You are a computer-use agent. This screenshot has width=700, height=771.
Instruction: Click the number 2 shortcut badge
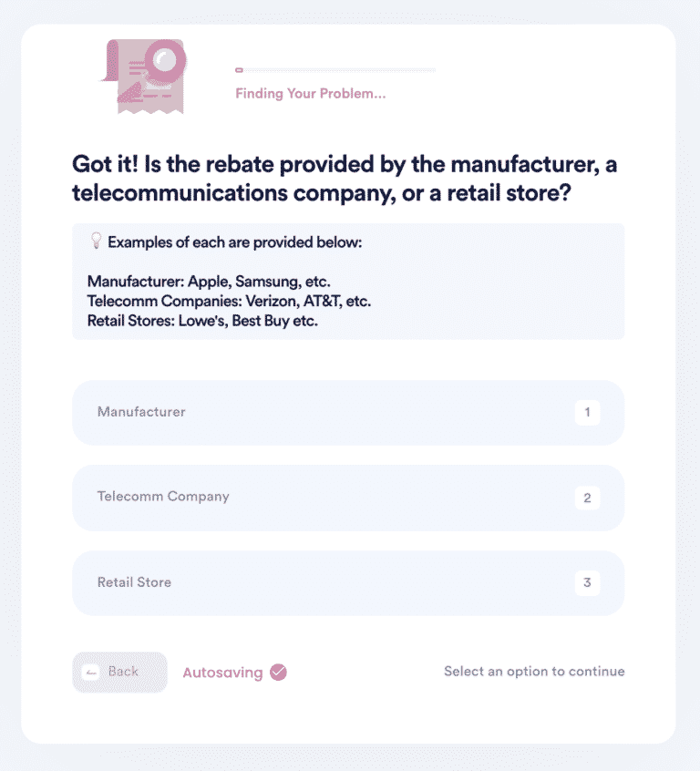(587, 498)
